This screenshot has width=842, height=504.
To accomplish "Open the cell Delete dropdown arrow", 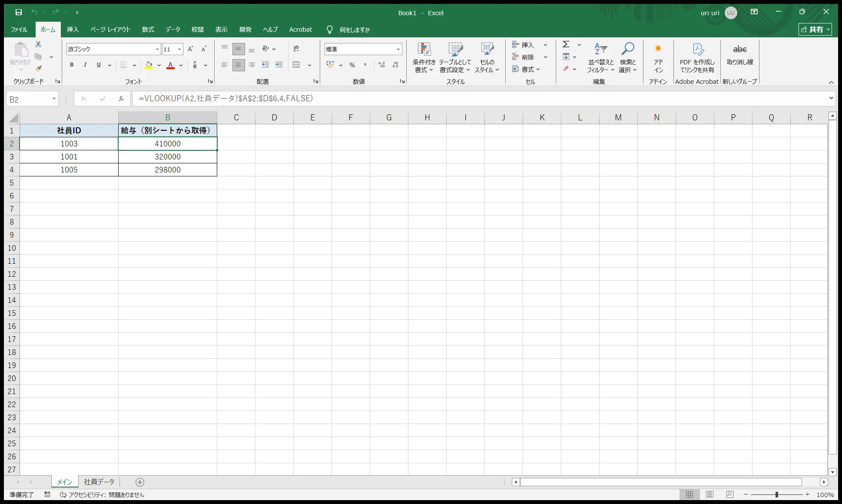I will [545, 57].
